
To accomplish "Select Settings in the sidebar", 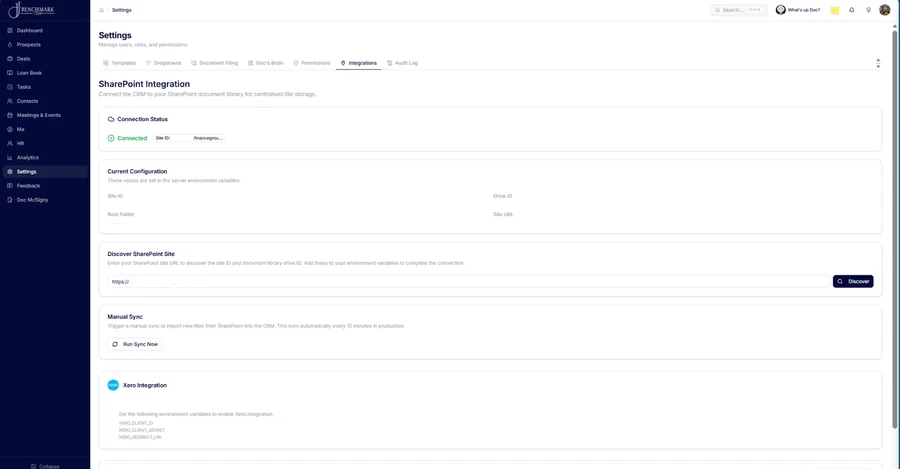I will pyautogui.click(x=44, y=172).
